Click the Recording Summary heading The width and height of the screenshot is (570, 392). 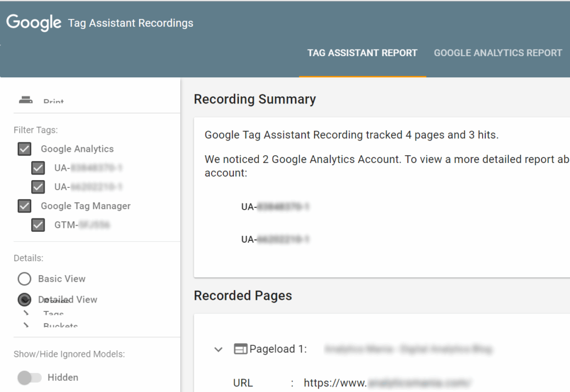255,99
